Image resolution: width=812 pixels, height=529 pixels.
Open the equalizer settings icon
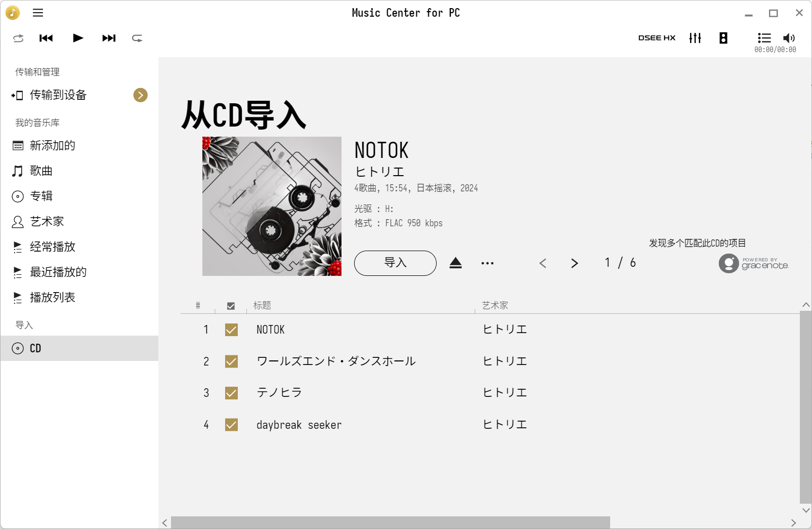pyautogui.click(x=695, y=38)
